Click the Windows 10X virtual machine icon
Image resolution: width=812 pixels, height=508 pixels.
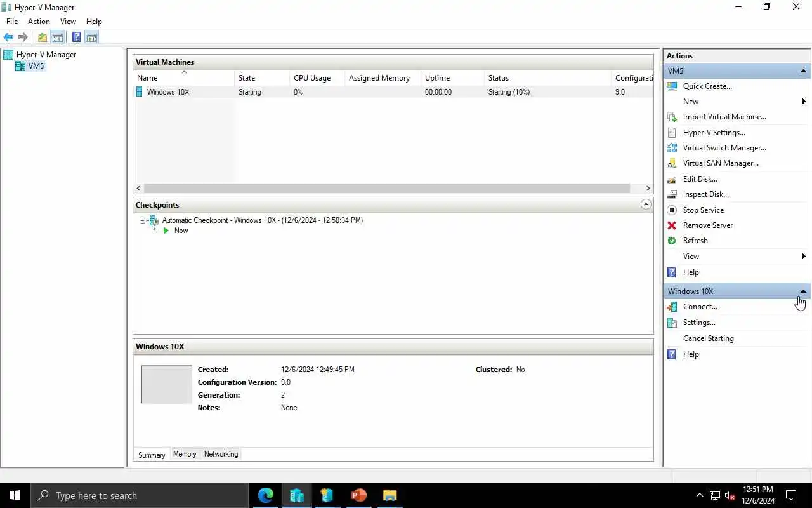tap(140, 92)
